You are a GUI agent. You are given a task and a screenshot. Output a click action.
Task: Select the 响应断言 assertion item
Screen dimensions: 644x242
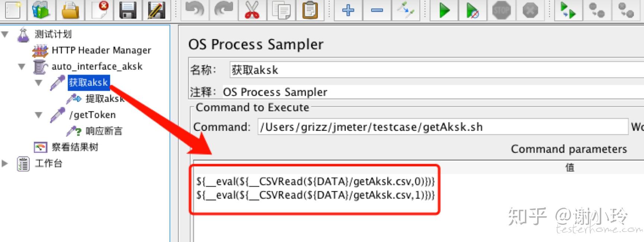pyautogui.click(x=103, y=131)
